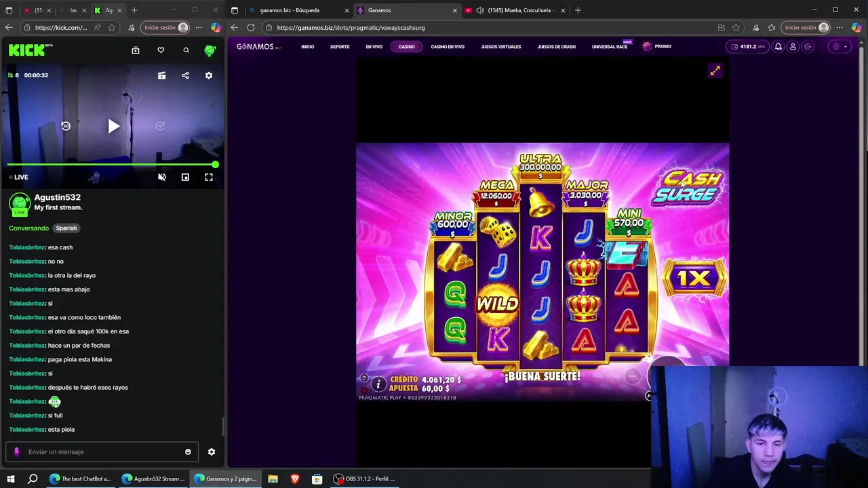Bookmark the Ganamos page with star

click(x=736, y=28)
